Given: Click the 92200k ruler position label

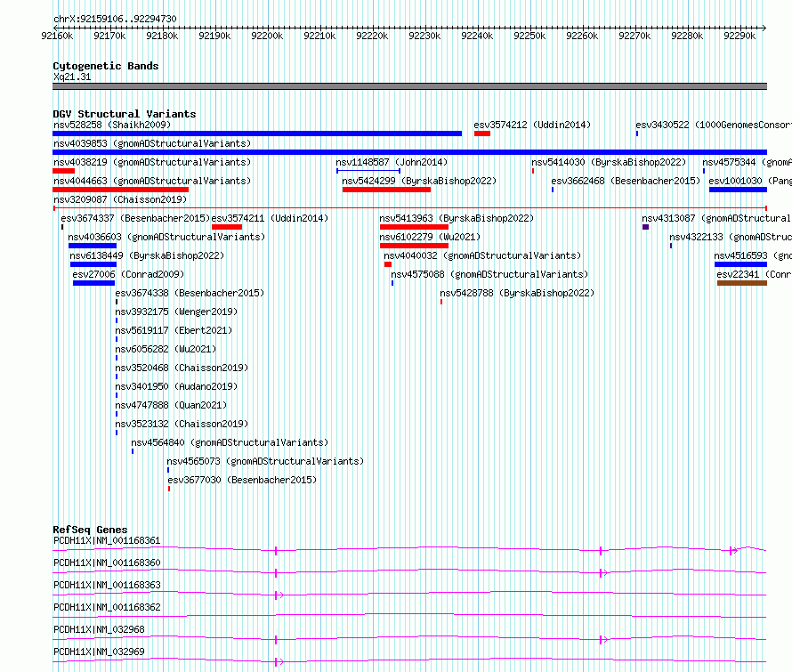Looking at the screenshot, I should coord(267,36).
